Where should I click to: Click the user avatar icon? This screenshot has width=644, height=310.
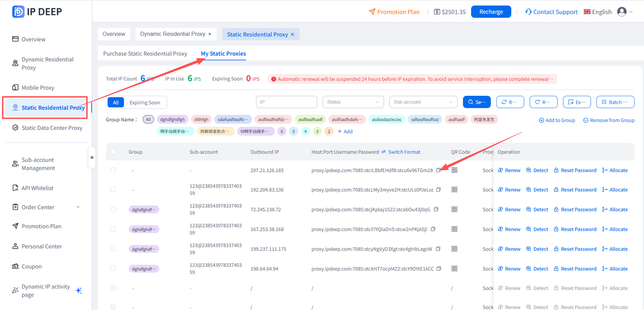[622, 12]
